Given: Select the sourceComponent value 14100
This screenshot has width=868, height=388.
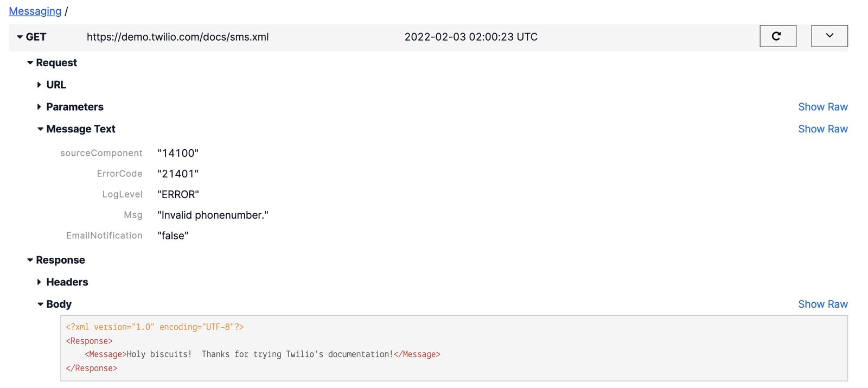Looking at the screenshot, I should (x=178, y=152).
